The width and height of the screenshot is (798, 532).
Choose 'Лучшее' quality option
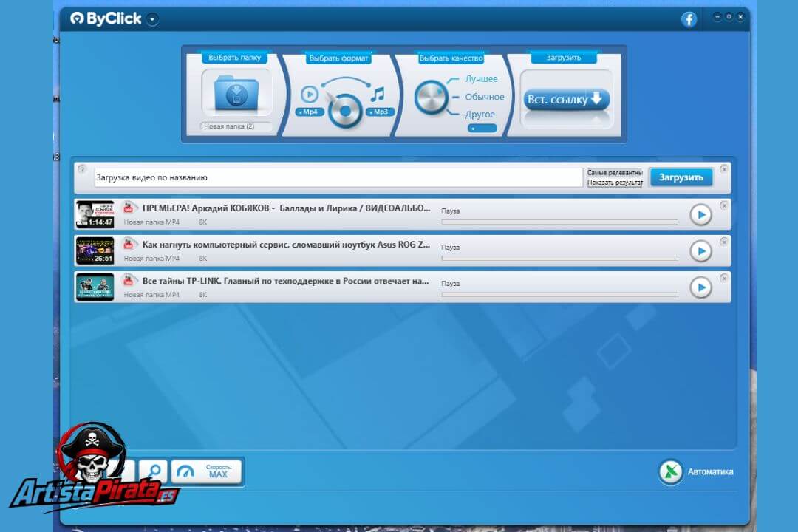(x=481, y=79)
